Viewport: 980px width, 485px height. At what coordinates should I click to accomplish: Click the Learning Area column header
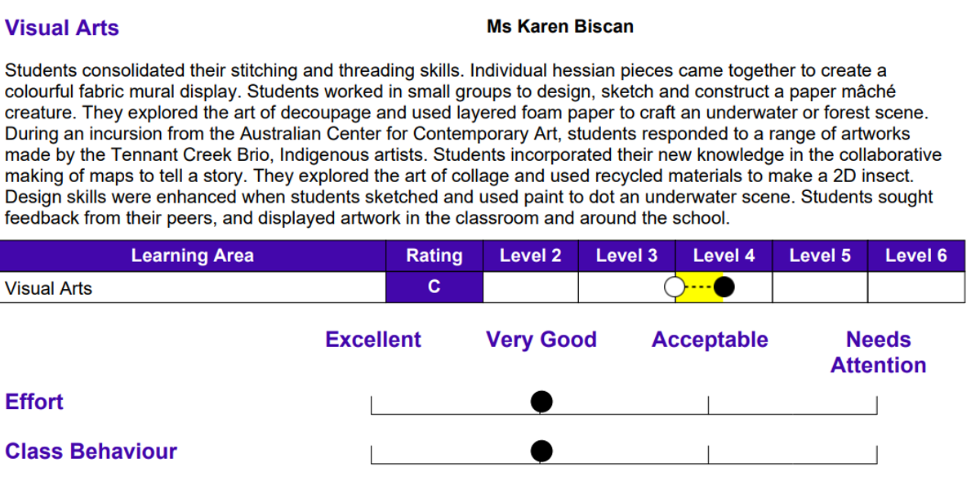click(x=193, y=256)
